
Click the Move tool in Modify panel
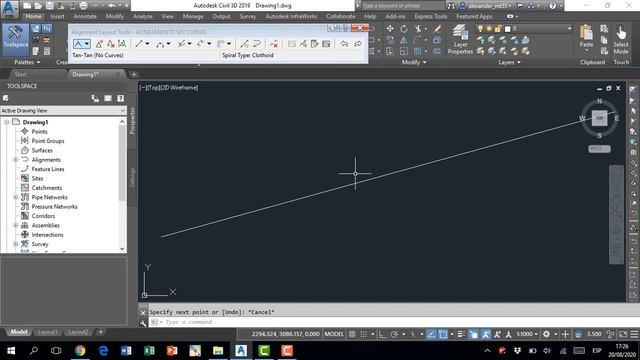[x=390, y=29]
